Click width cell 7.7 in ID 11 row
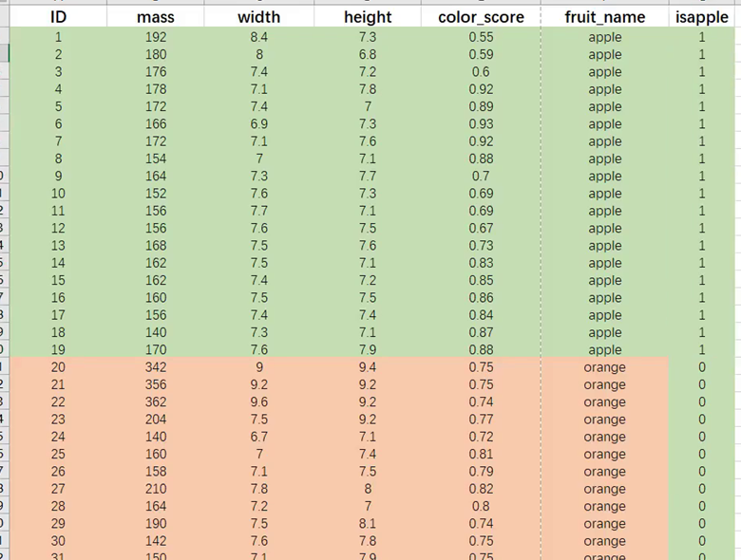 click(x=259, y=211)
